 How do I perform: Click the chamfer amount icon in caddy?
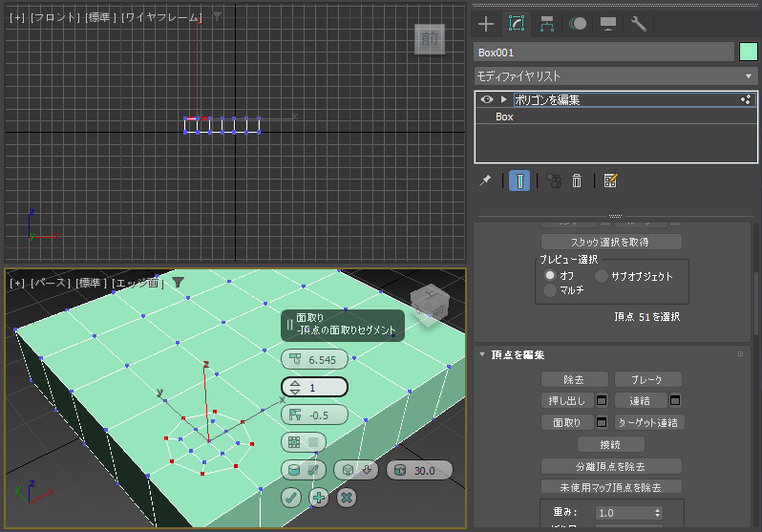[x=295, y=359]
